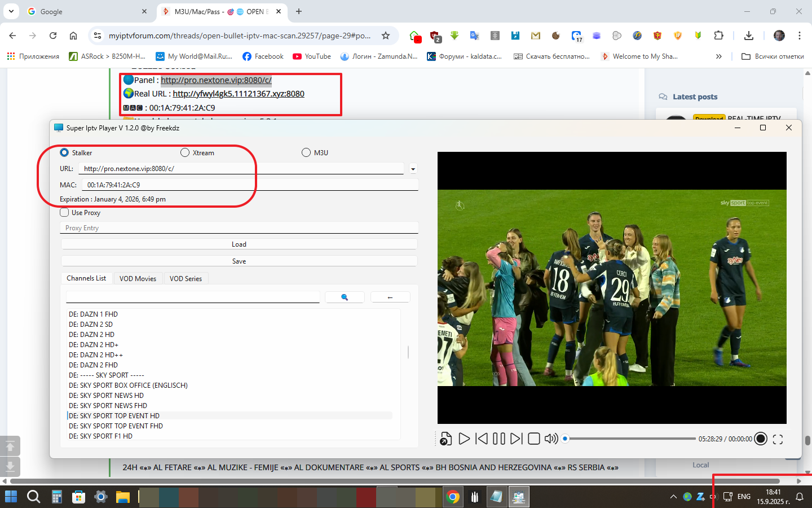Go to the browser home page
This screenshot has width=812, height=508.
(x=73, y=36)
